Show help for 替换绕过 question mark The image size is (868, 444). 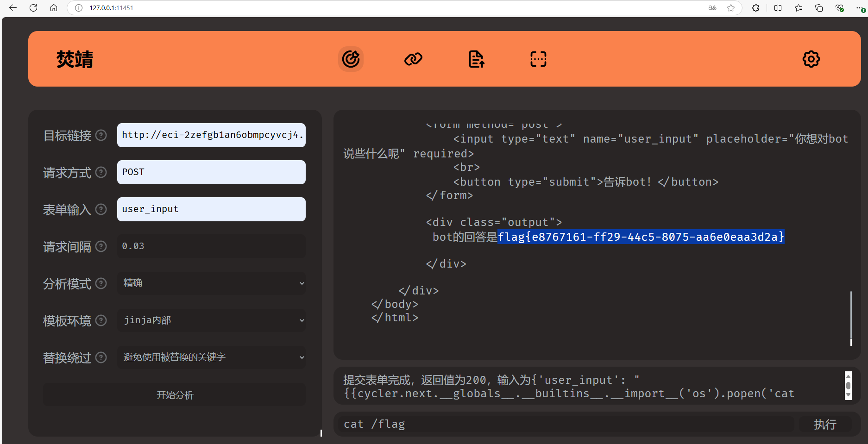[101, 357]
